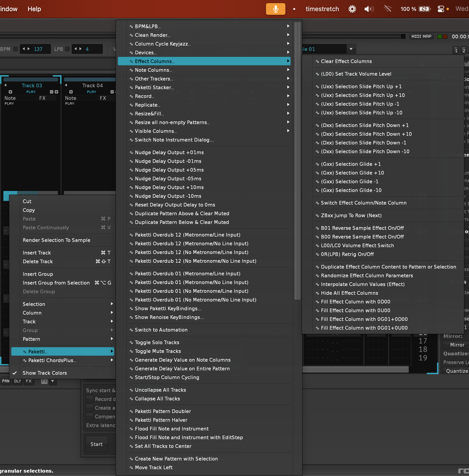
Task: Select Clear Effect Columns menu entry
Action: 346,61
